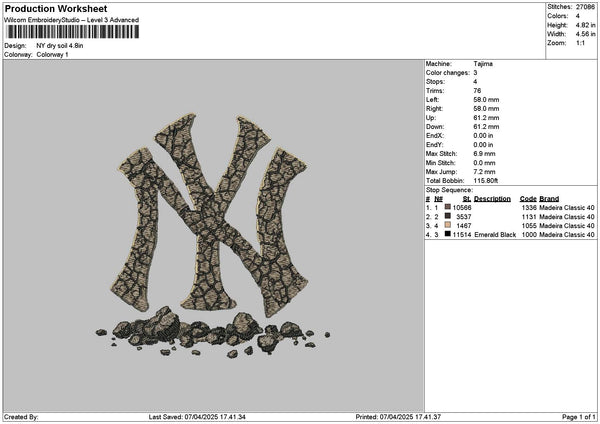Viewport: 600px width, 424px height.
Task: Click thread code 1000
Action: tap(529, 235)
